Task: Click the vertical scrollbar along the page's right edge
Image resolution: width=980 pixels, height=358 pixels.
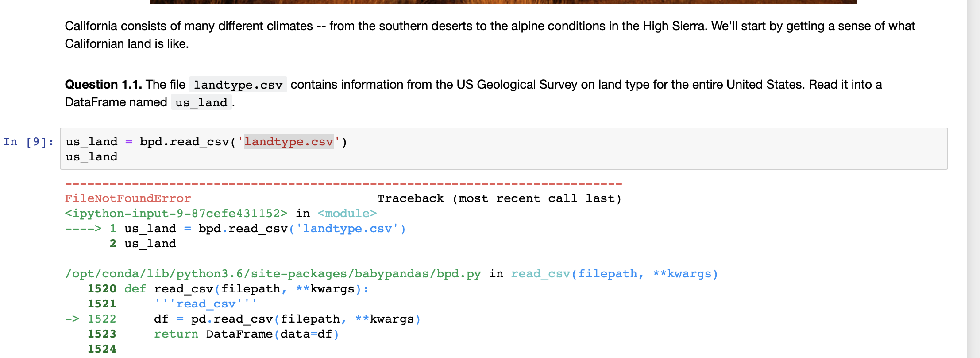Action: [973, 179]
